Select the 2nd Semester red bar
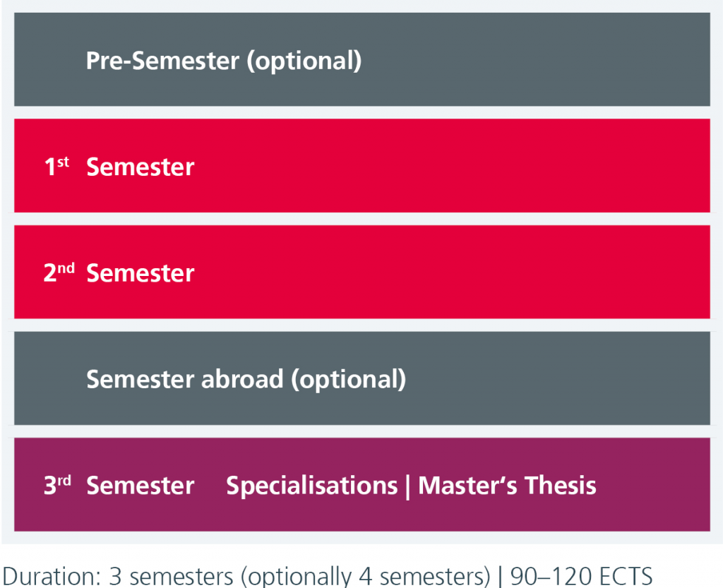The height and width of the screenshot is (588, 723). [x=362, y=272]
